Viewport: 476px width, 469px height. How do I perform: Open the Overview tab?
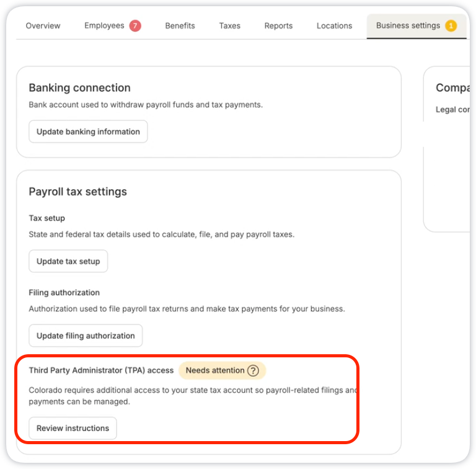coord(43,26)
